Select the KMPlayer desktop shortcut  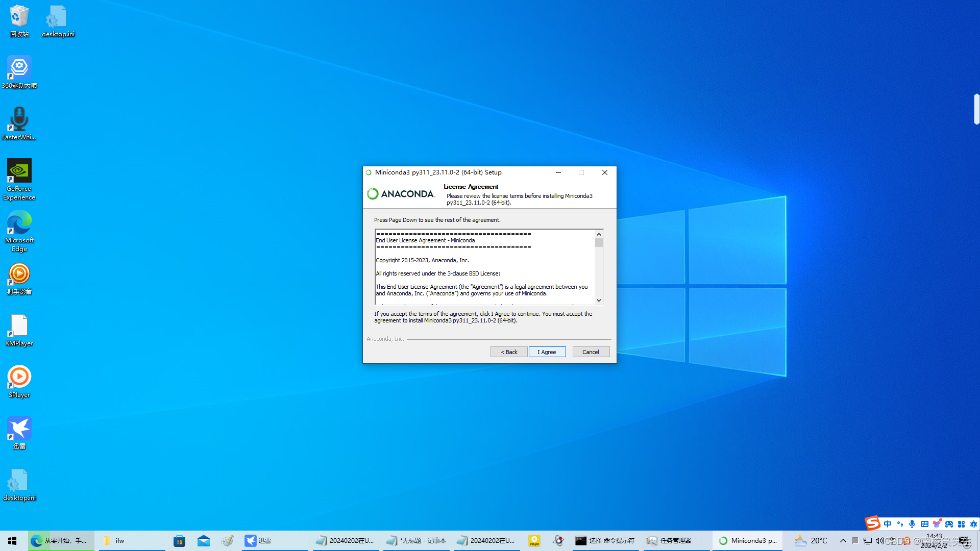19,330
